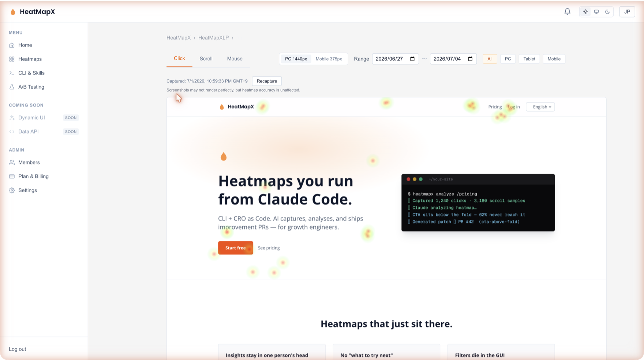Click the HeatMapX flame logo in header
This screenshot has height=360, width=644.
pos(13,12)
